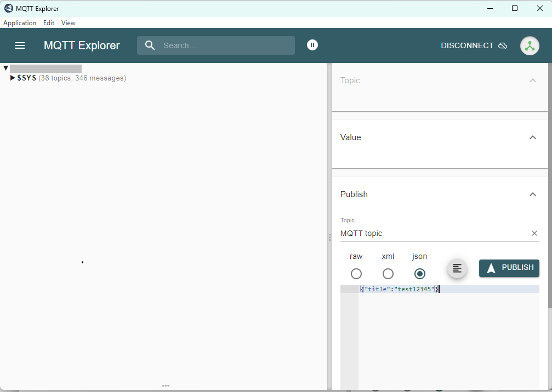Select the json payload format
552x392 pixels.
pyautogui.click(x=420, y=274)
